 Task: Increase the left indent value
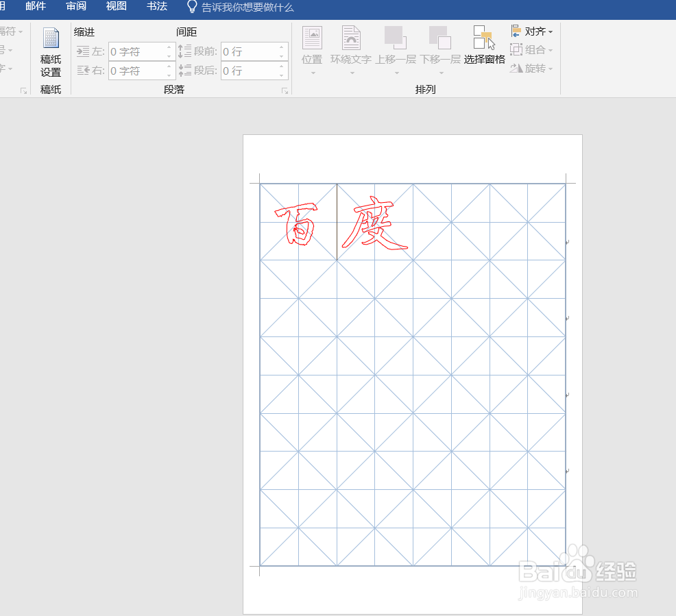click(169, 47)
